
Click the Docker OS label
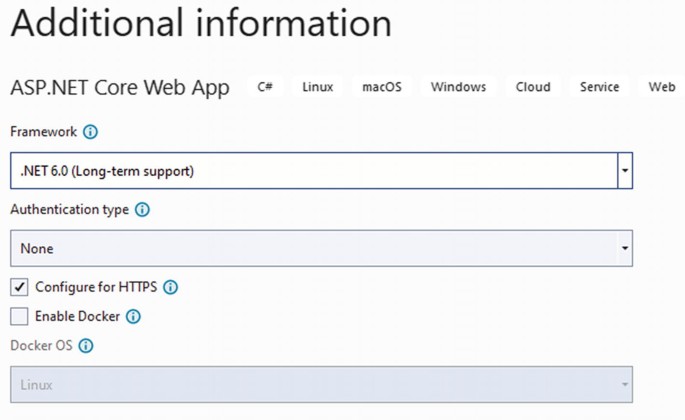(42, 346)
